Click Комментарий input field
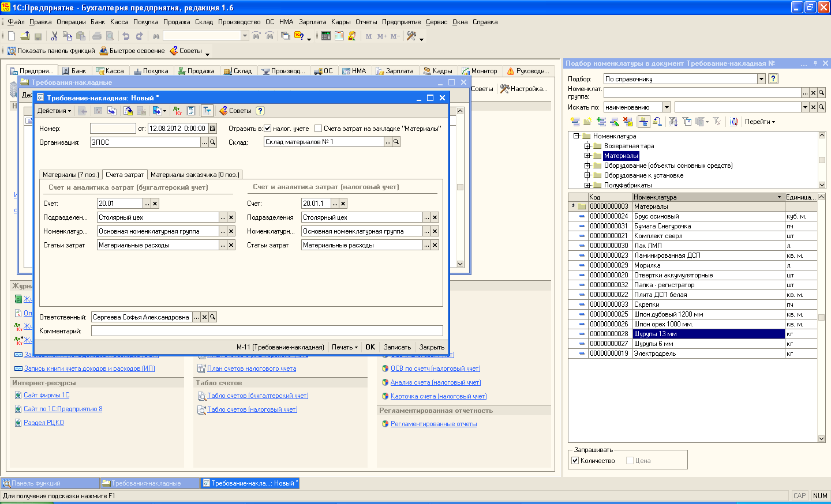The width and height of the screenshot is (831, 504). pos(267,331)
